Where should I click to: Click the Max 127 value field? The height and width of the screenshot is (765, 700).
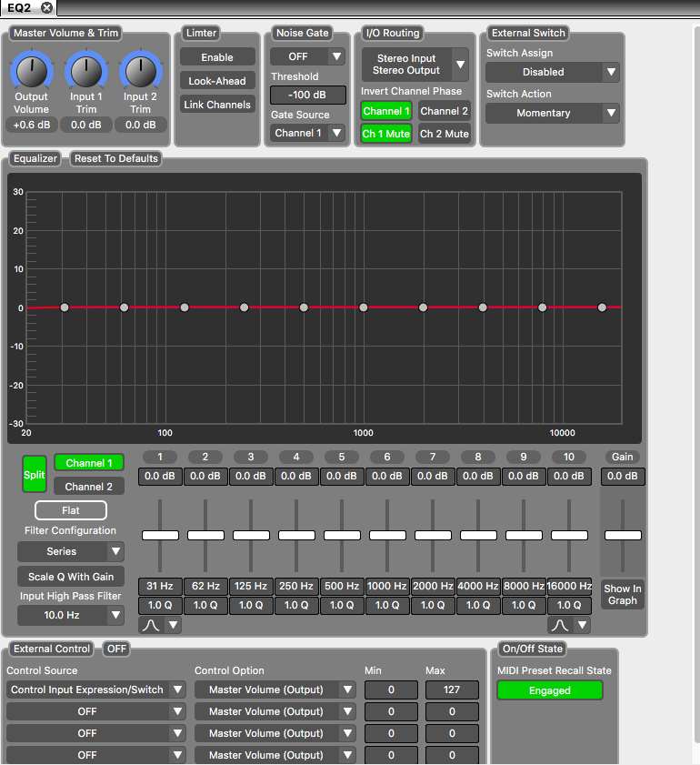tap(452, 690)
